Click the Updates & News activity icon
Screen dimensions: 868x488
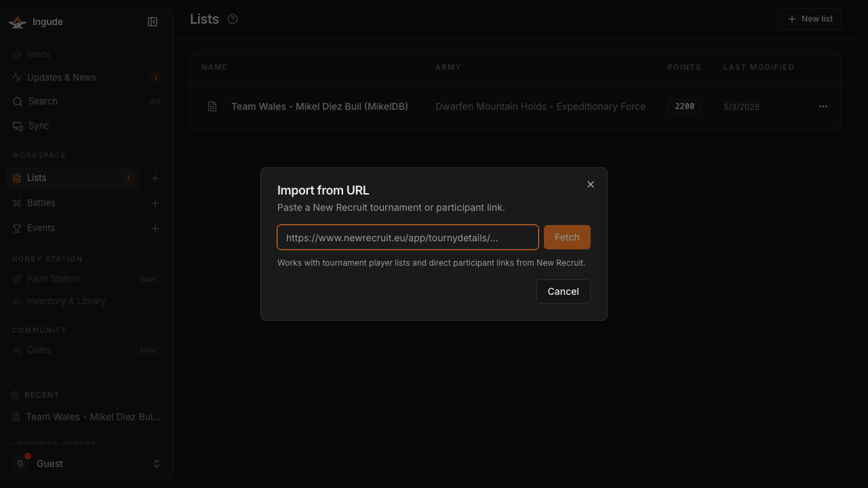pyautogui.click(x=17, y=77)
